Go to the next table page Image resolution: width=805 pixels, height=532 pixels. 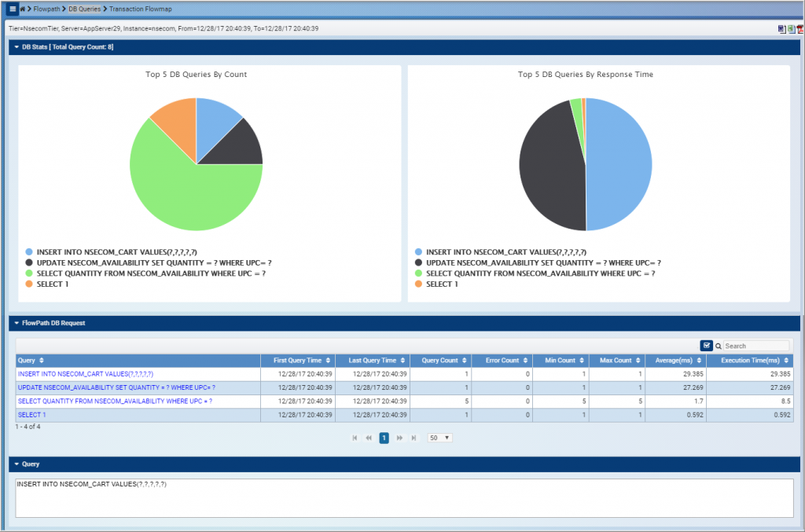tap(399, 438)
